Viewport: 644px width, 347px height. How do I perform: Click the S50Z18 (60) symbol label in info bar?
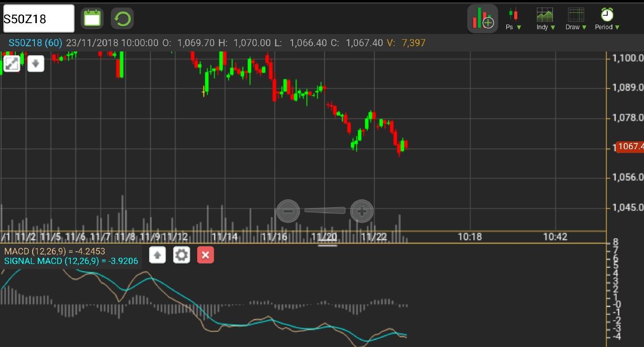[35, 43]
